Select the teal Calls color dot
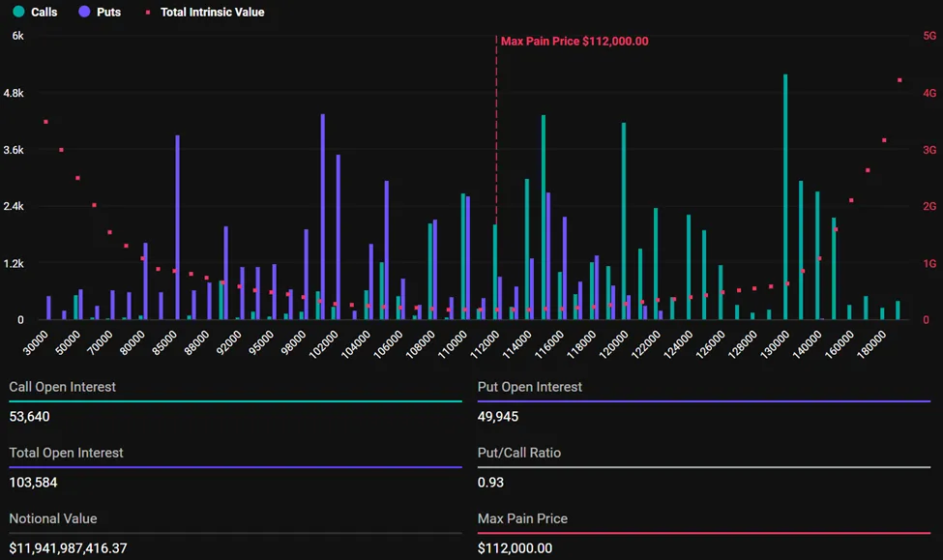Viewport: 943px width, 560px height. tap(18, 13)
